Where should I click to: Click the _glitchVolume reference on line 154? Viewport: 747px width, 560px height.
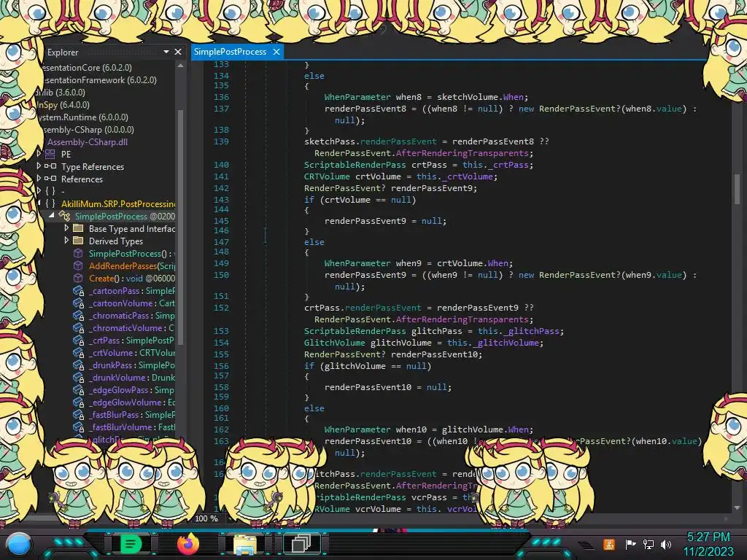pos(506,343)
